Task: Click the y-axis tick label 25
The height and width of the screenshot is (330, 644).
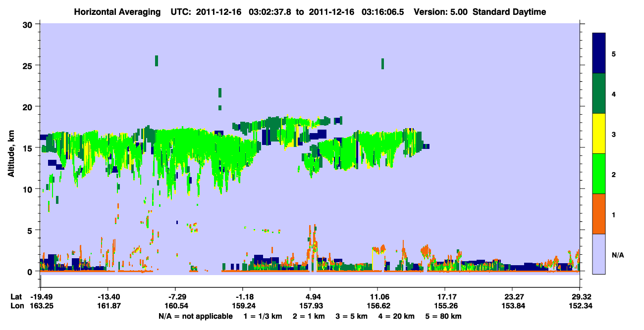Action: [x=28, y=65]
